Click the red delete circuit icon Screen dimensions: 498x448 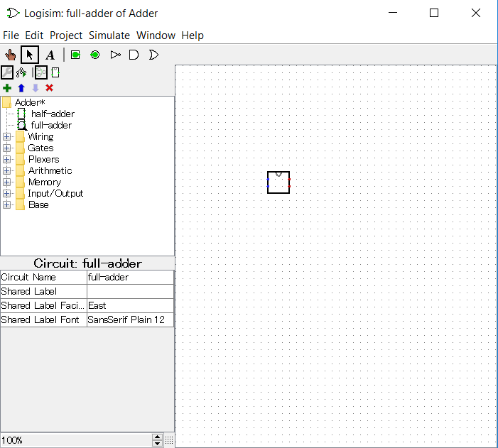[50, 88]
